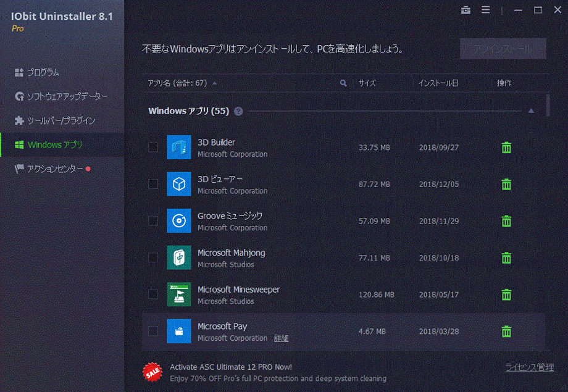
Task: Click the 3D Builder app icon
Action: click(x=179, y=147)
